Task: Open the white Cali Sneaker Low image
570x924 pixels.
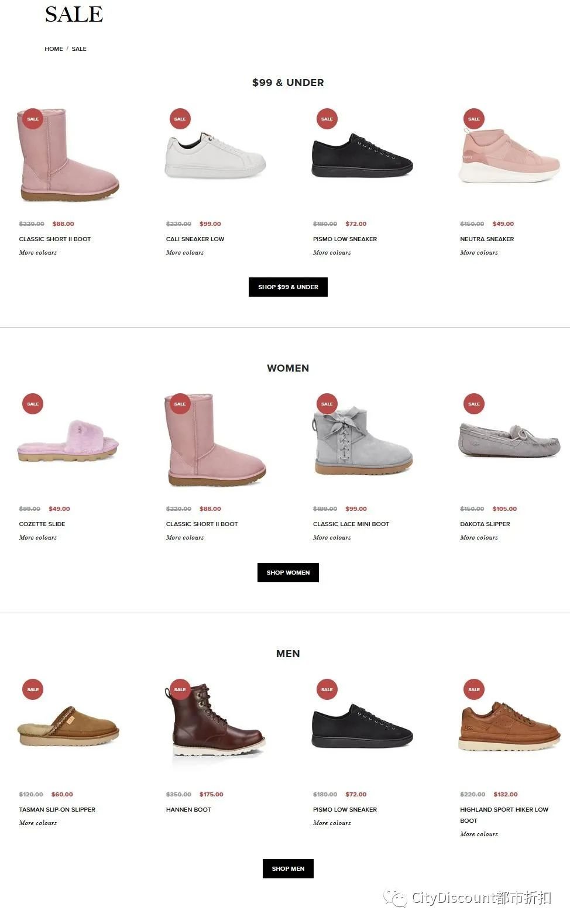Action: tap(215, 156)
